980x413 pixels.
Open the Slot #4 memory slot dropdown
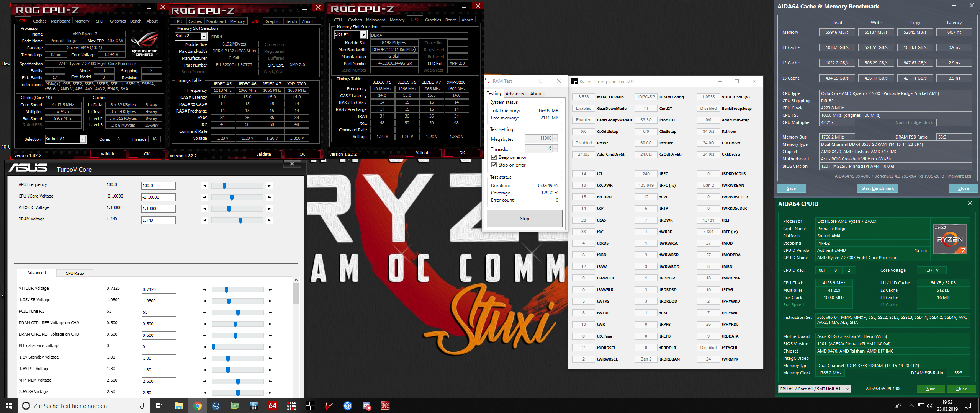(363, 34)
